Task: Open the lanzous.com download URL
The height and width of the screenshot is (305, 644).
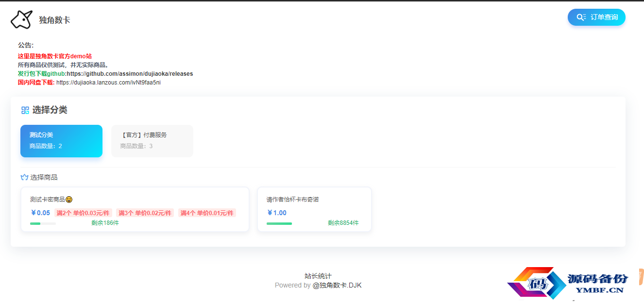Action: click(108, 83)
